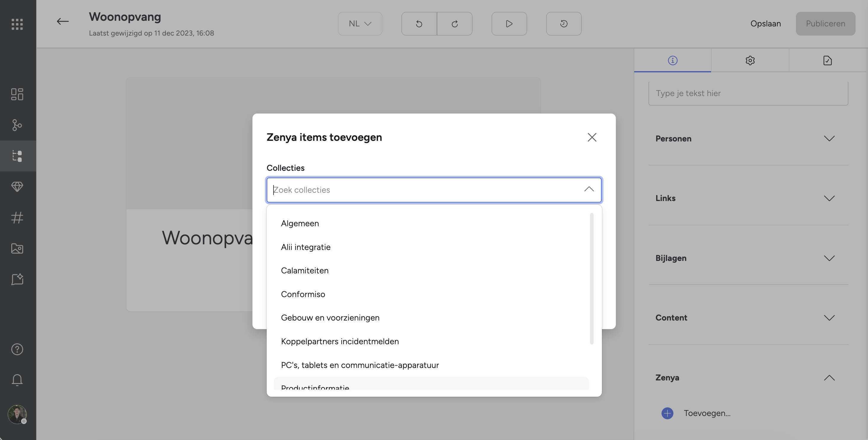The width and height of the screenshot is (868, 440).
Task: Close the Zenya items toevoegen dialog
Action: pyautogui.click(x=592, y=137)
